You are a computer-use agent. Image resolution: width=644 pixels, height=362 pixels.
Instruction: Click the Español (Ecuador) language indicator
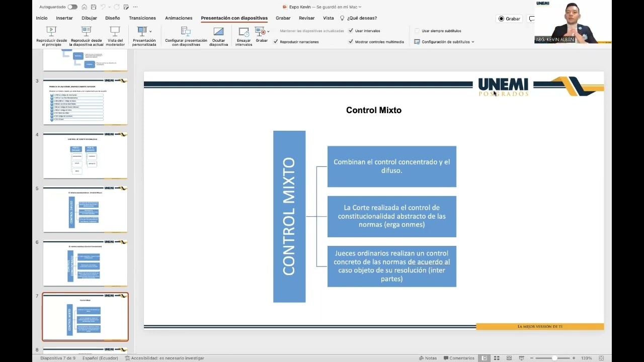(100, 358)
